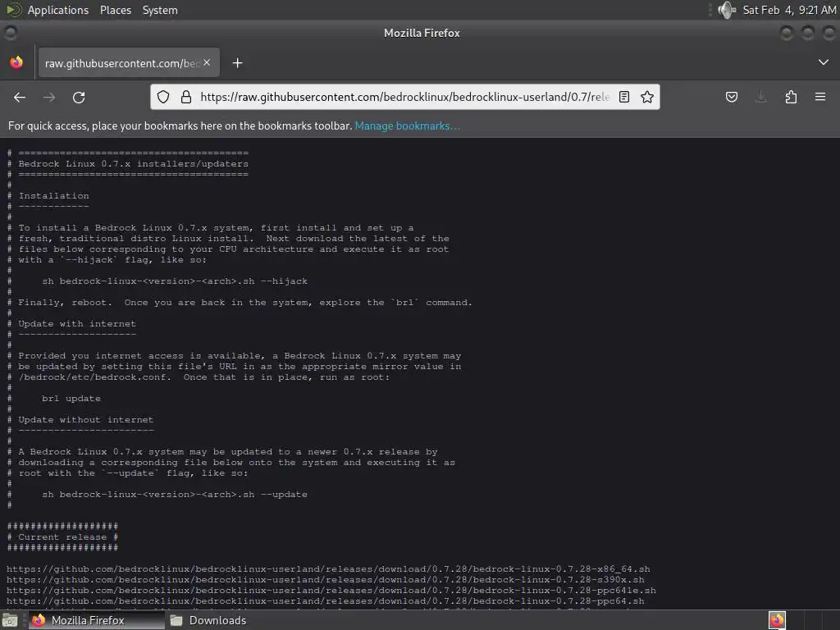Maximize the Firefox window
Viewport: 840px width, 630px height.
[x=807, y=33]
